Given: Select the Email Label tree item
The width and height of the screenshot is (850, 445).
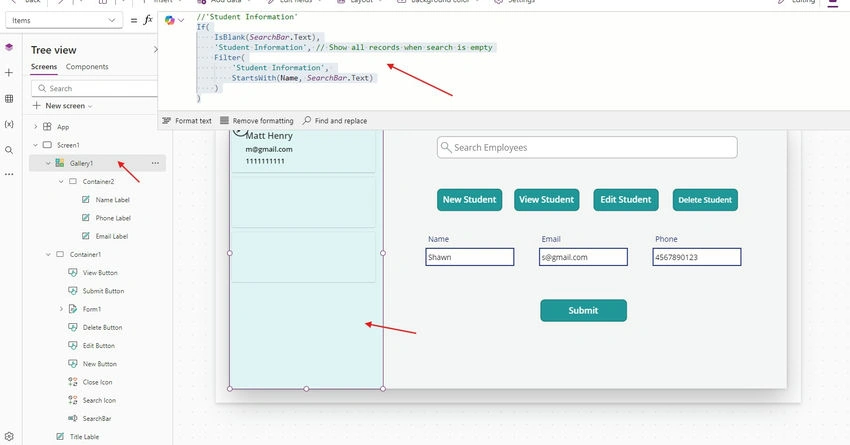Looking at the screenshot, I should tap(112, 236).
